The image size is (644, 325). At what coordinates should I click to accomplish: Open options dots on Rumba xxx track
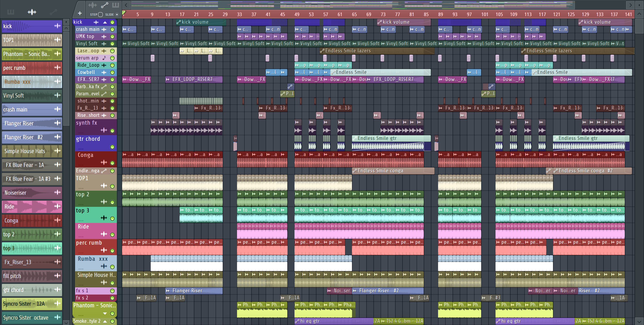click(81, 269)
